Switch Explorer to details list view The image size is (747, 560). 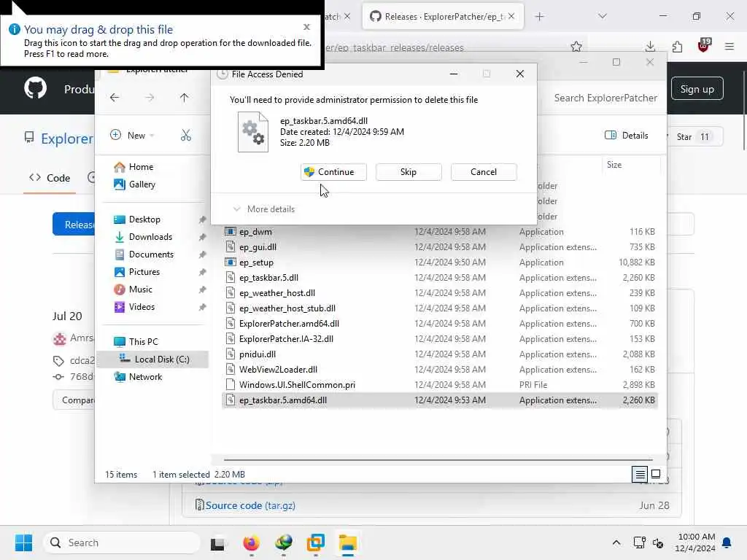pyautogui.click(x=640, y=474)
